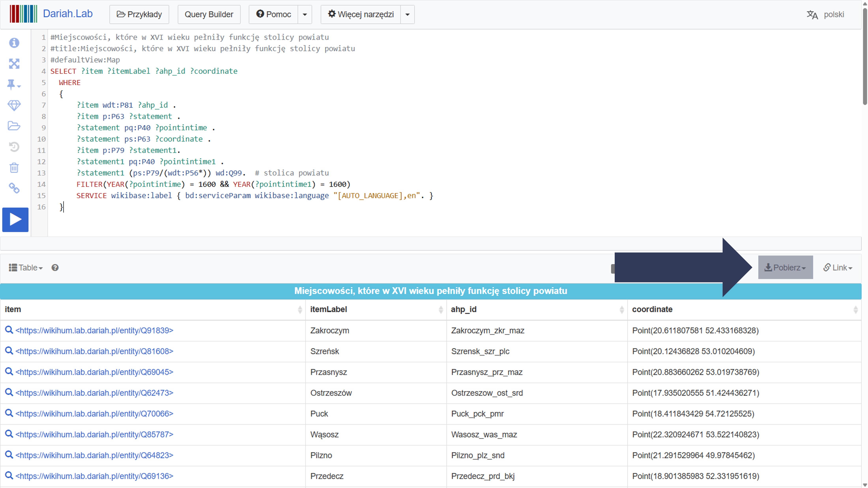The width and height of the screenshot is (868, 488).
Task: Open Pobierz download menu
Action: click(x=785, y=268)
